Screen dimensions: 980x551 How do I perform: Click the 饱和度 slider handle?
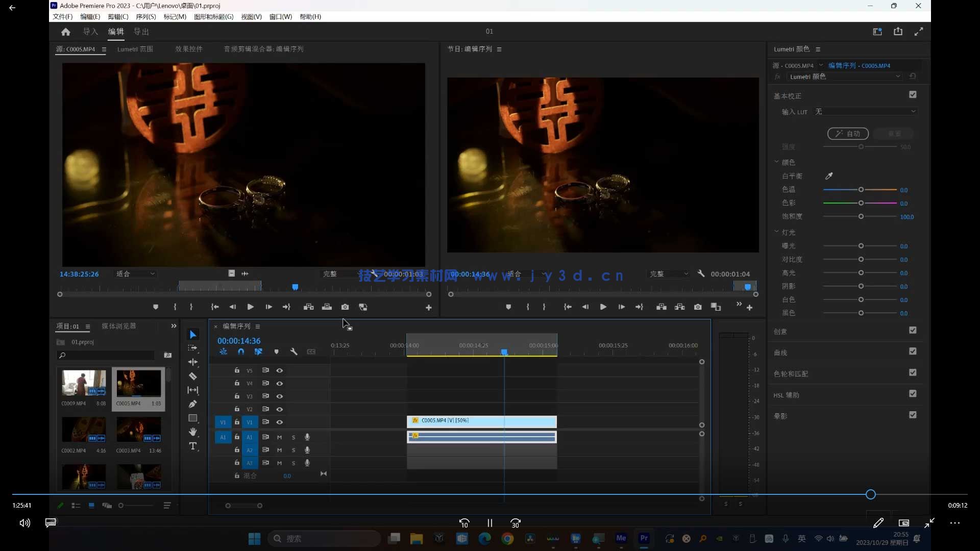[861, 217]
